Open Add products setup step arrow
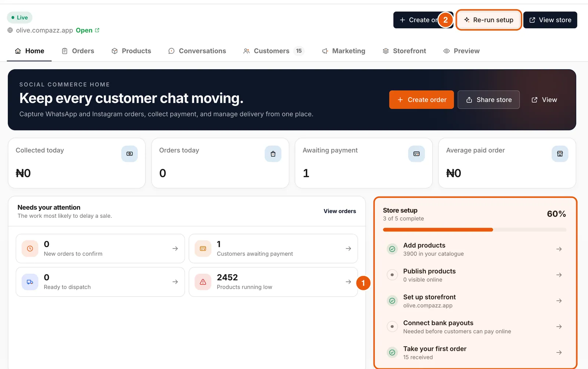 click(x=559, y=249)
